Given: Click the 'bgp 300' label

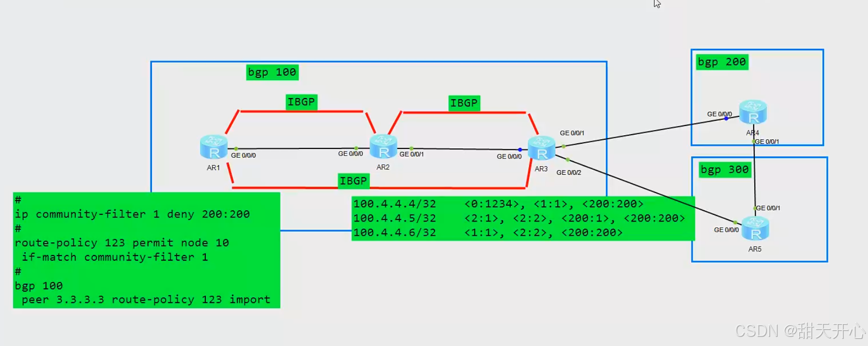Looking at the screenshot, I should pyautogui.click(x=725, y=170).
